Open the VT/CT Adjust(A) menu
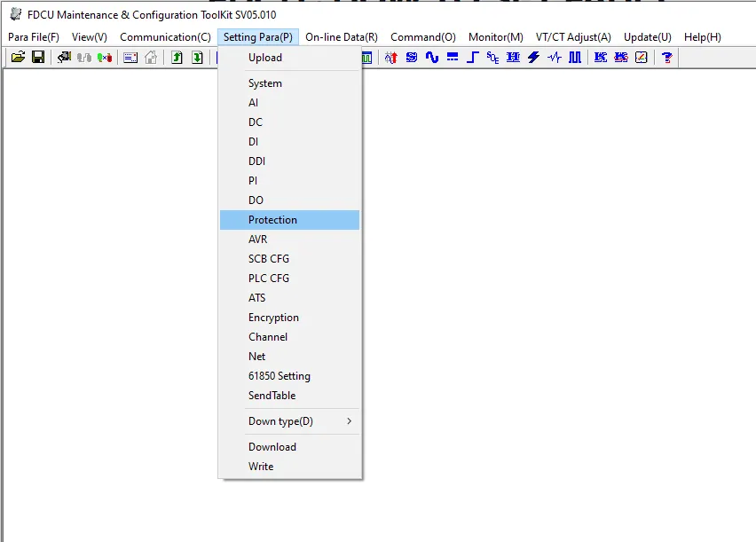Image resolution: width=756 pixels, height=542 pixels. 573,37
